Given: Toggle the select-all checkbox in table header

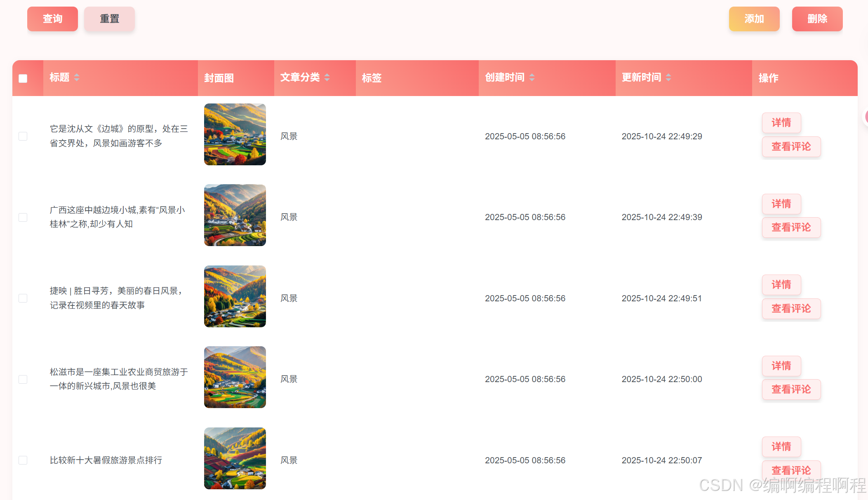Looking at the screenshot, I should pos(23,78).
